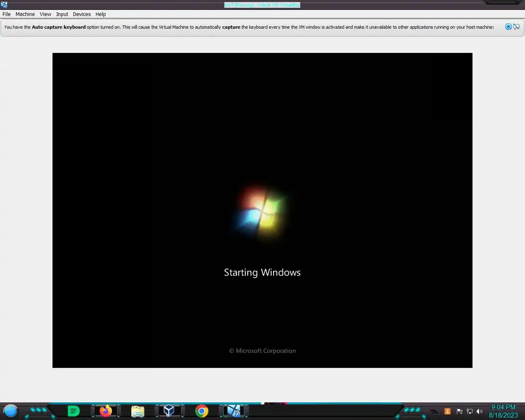The image size is (525, 420).
Task: Show hidden tray icons
Action: (x=434, y=412)
